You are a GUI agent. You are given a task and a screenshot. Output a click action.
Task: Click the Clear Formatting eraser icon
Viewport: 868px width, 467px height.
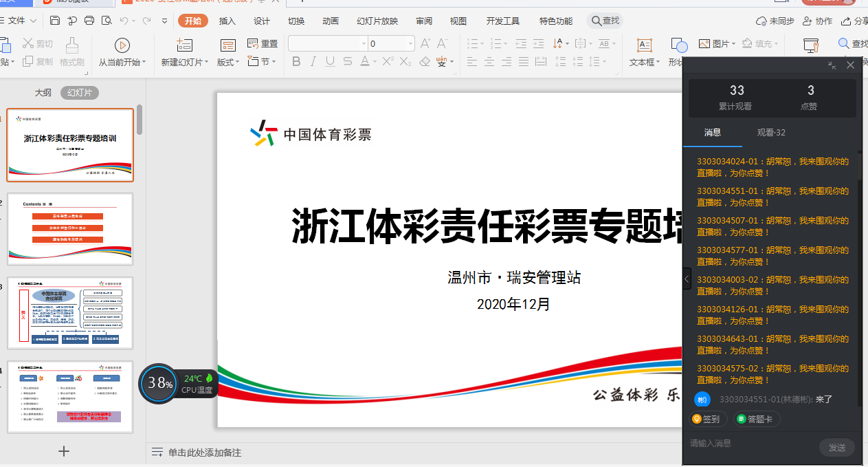pos(424,61)
